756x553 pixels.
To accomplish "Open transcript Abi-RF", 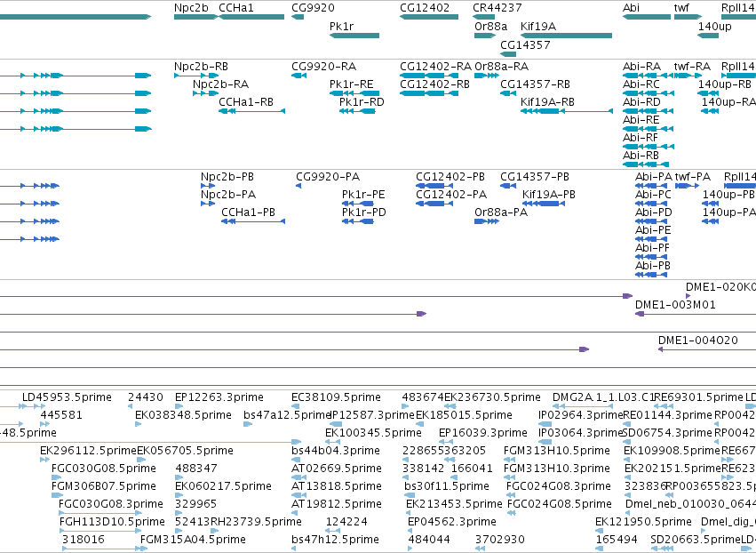I will point(641,138).
